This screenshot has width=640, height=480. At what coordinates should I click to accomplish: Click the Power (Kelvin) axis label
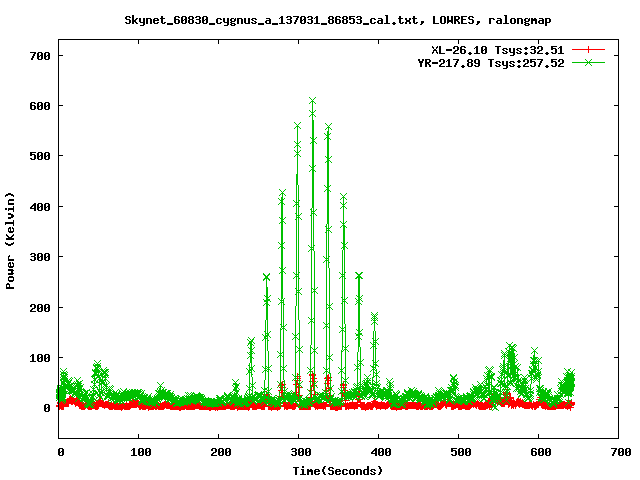(10, 240)
